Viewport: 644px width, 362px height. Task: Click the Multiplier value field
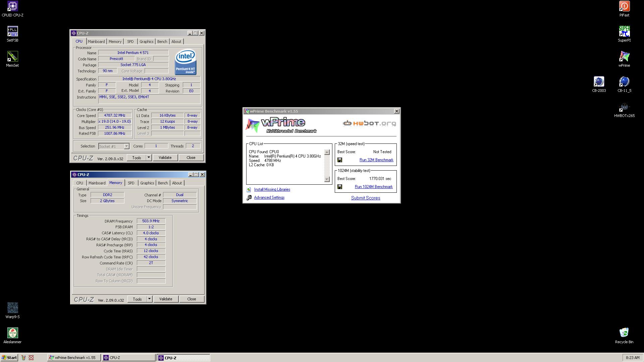tap(115, 122)
